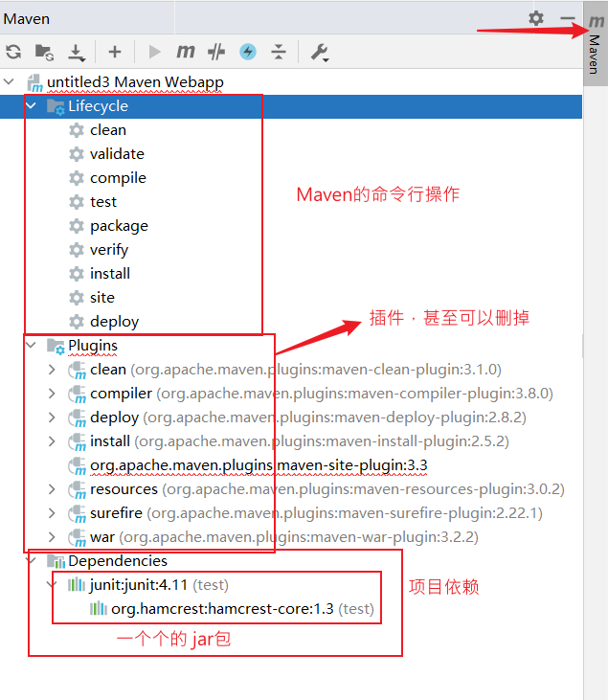Click the Dependencies folder icon
The width and height of the screenshot is (608, 700).
pos(56,561)
